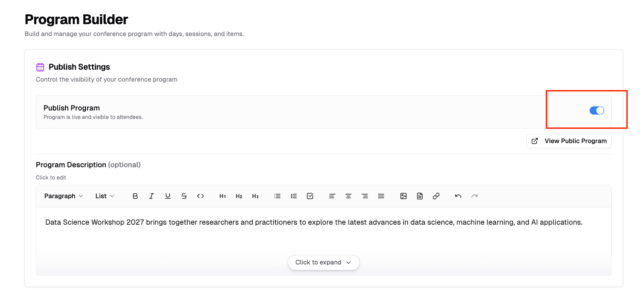Expand the program description with Click to expand
The width and height of the screenshot is (644, 293).
[x=323, y=262]
